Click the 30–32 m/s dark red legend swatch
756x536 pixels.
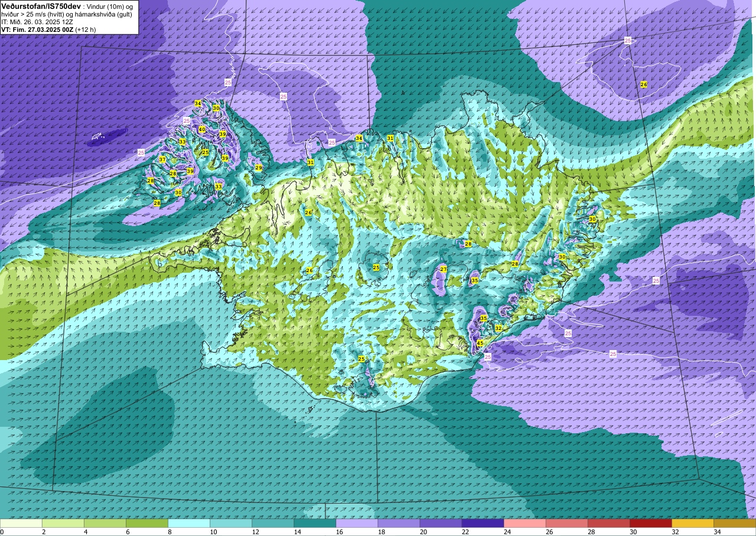click(650, 523)
